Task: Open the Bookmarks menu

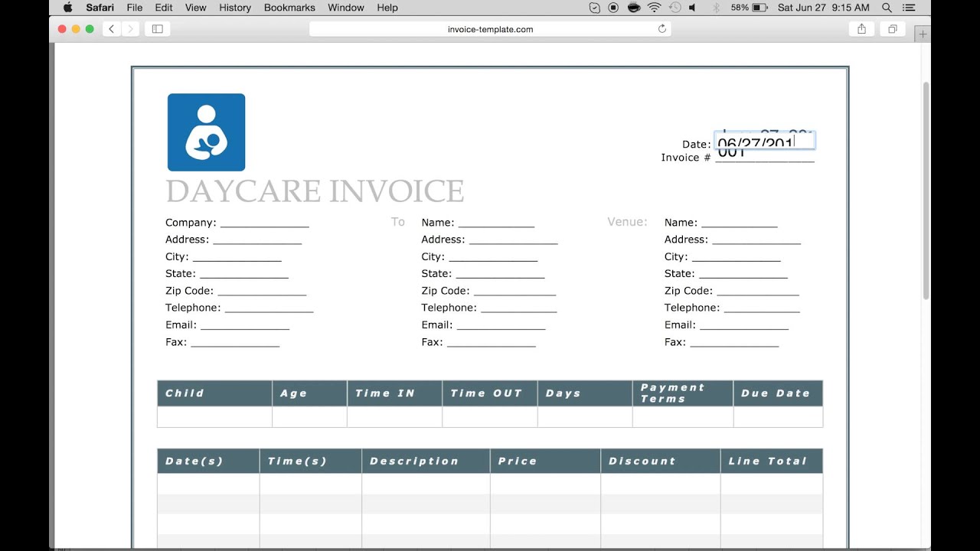Action: (x=289, y=8)
